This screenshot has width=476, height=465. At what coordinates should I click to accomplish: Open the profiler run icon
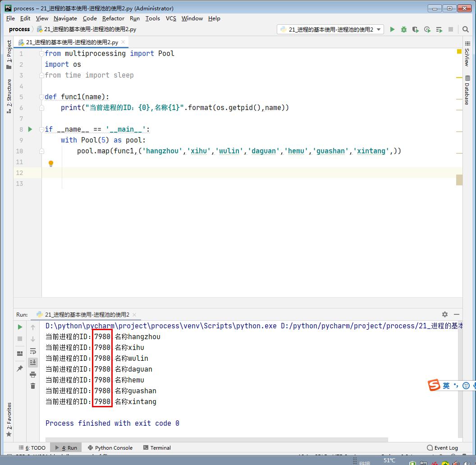click(427, 29)
